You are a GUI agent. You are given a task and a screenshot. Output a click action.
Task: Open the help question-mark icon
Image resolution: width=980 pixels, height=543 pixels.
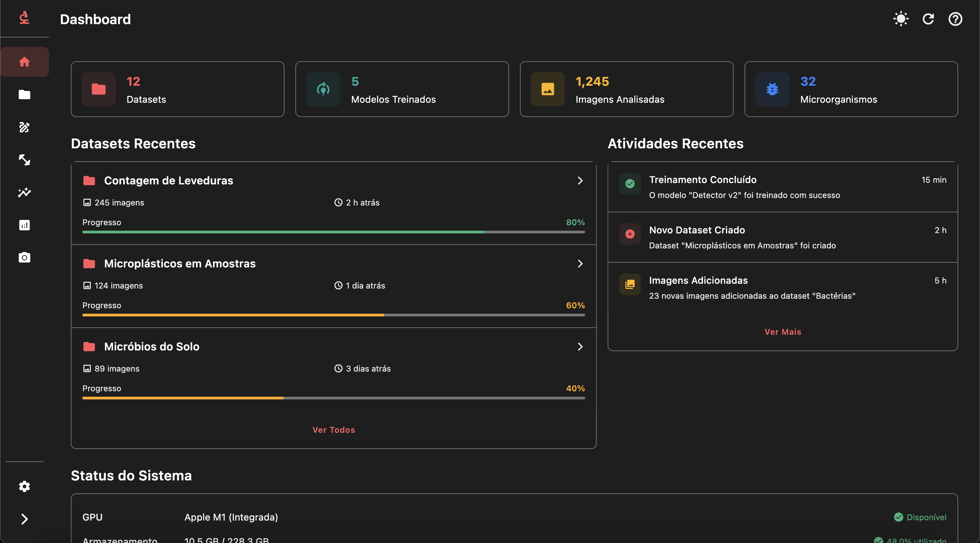(955, 19)
